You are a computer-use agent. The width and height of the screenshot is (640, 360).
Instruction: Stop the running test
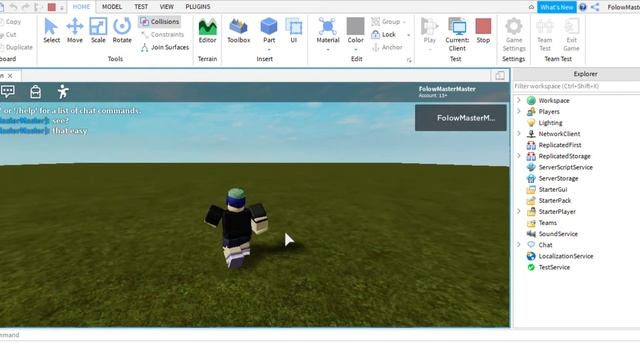click(483, 31)
